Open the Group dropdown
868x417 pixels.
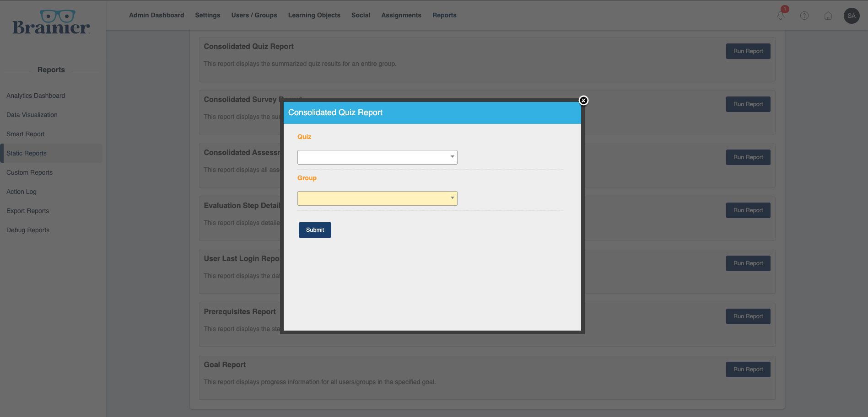tap(377, 198)
